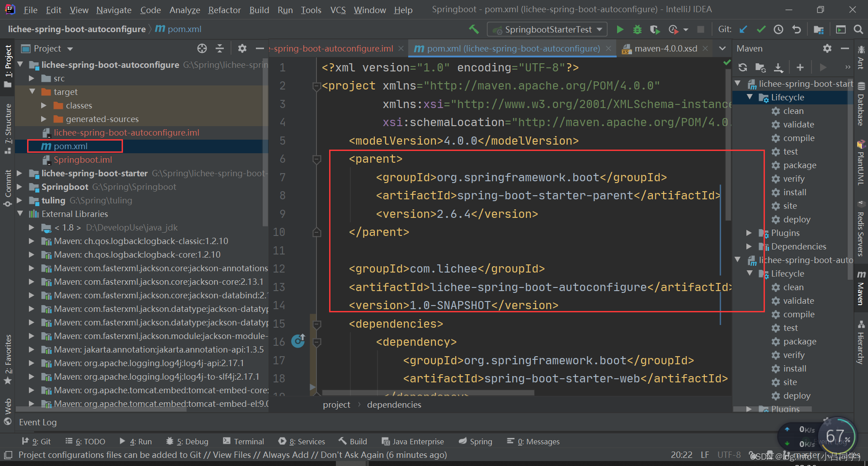Open the Database tool window tab
The height and width of the screenshot is (466, 868).
click(x=861, y=104)
